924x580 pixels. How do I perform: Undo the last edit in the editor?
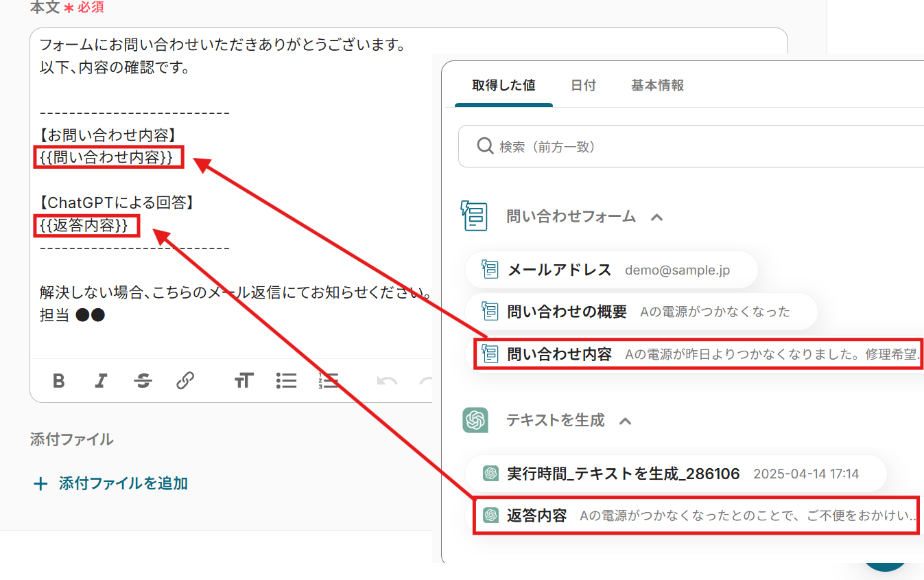click(x=387, y=381)
